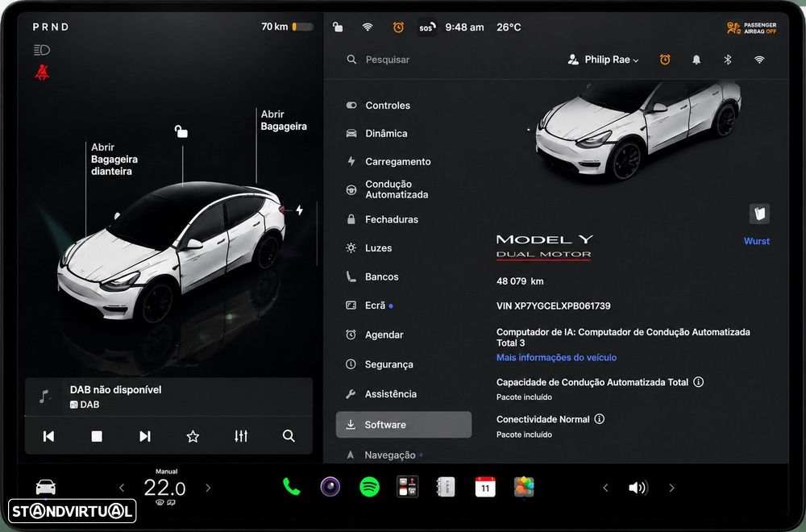Tap the white Model Y image in settings
Viewport: 806px width, 532px height.
pyautogui.click(x=638, y=131)
